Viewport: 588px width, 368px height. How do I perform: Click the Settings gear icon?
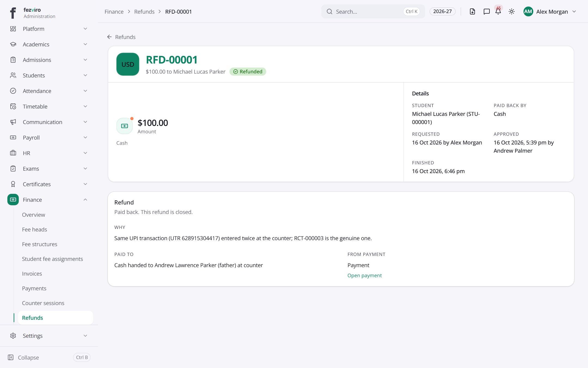pyautogui.click(x=13, y=336)
